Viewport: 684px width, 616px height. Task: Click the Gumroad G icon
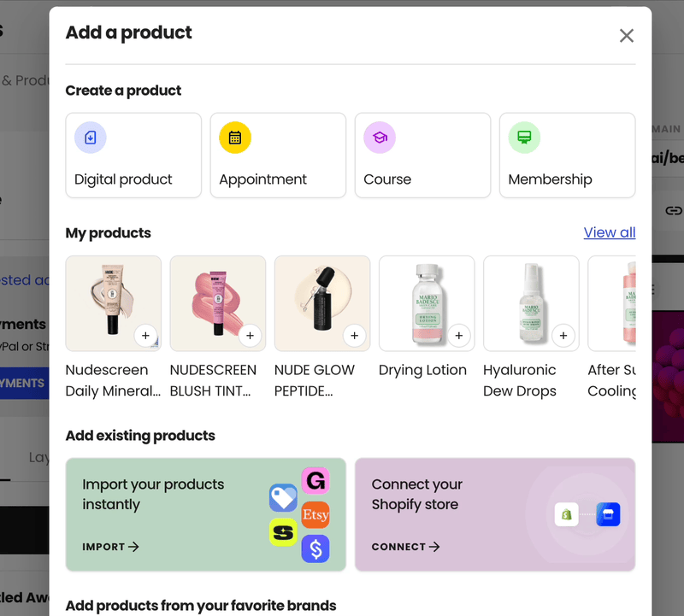315,481
